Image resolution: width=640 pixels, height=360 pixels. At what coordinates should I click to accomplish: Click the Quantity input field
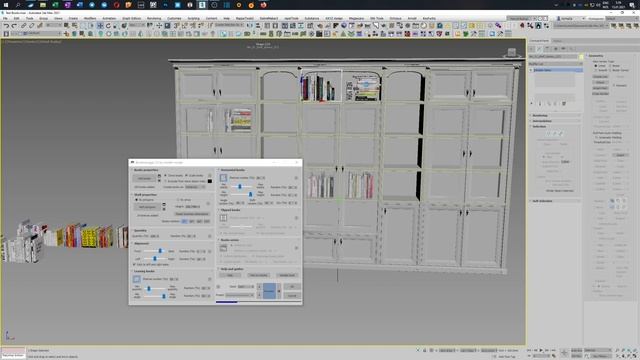coord(155,236)
